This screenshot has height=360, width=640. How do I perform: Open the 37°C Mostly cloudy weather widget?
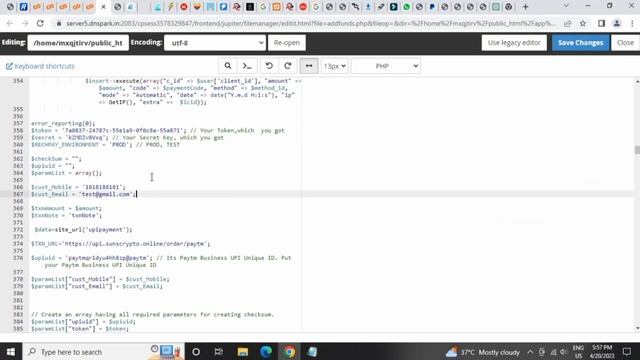pyautogui.click(x=482, y=352)
